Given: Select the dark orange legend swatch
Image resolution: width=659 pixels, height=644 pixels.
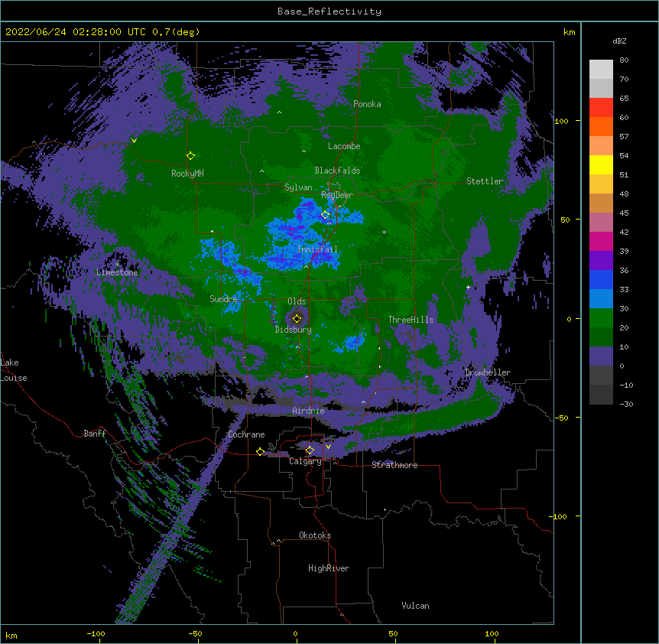Looking at the screenshot, I should [x=601, y=126].
